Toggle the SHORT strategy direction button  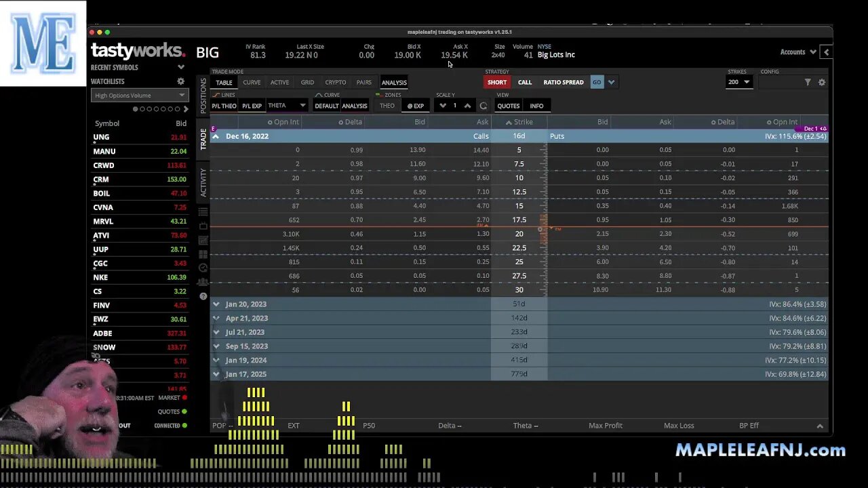tap(497, 82)
